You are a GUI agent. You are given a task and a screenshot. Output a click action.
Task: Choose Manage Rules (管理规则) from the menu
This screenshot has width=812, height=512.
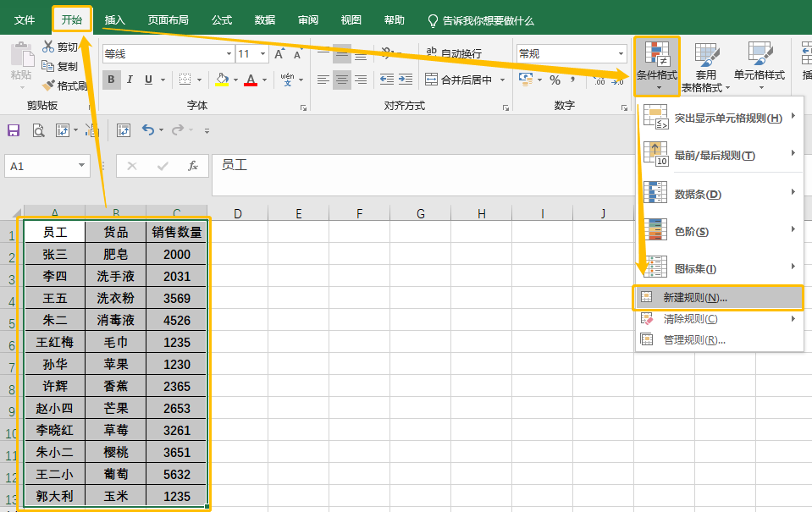click(x=719, y=340)
